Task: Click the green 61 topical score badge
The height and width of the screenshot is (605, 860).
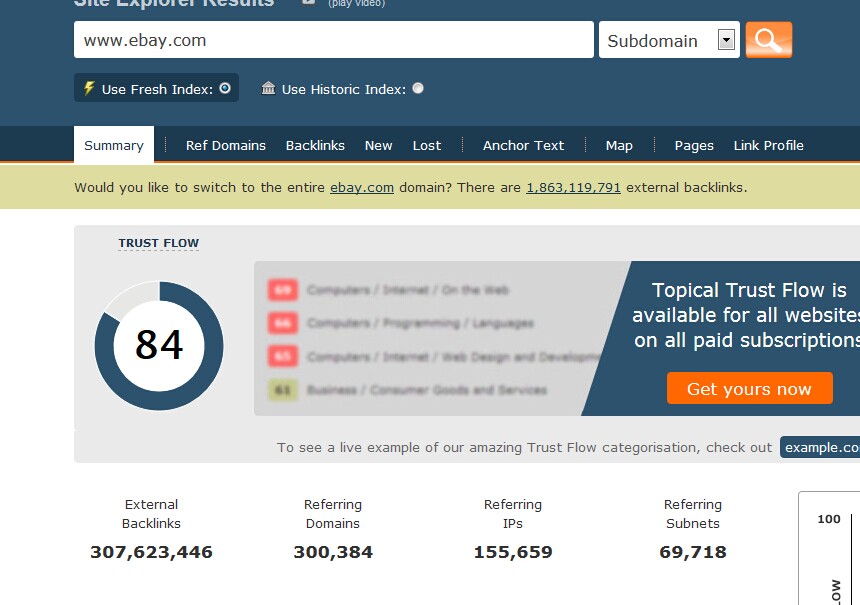Action: coord(282,390)
